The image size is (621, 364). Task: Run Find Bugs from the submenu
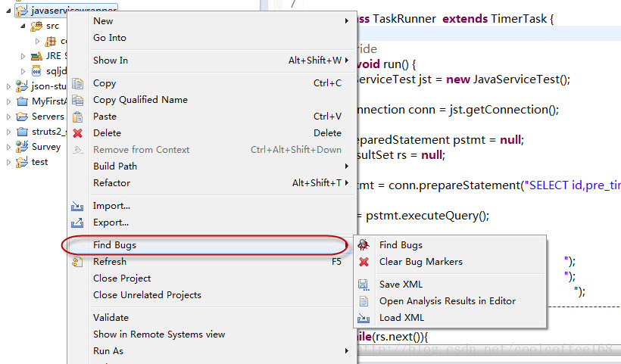(x=450, y=245)
